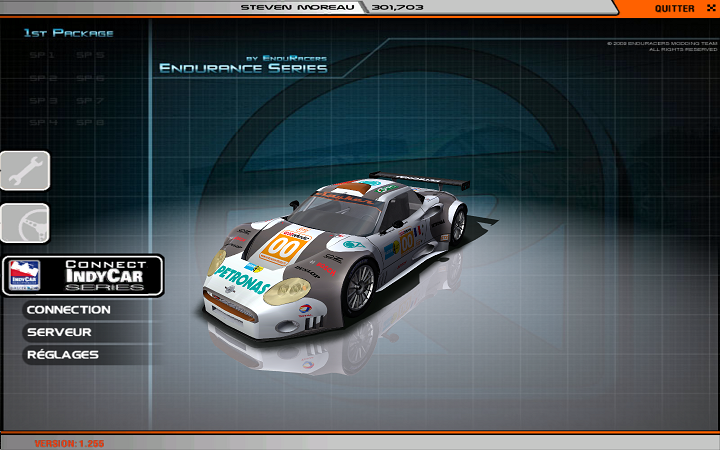Open the steering wheel drive icon
720x450 pixels.
pyautogui.click(x=25, y=223)
